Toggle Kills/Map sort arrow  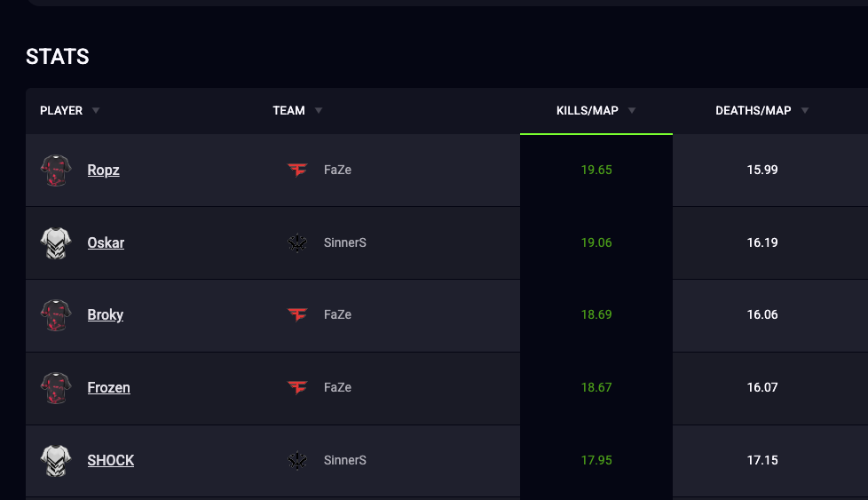pos(632,110)
